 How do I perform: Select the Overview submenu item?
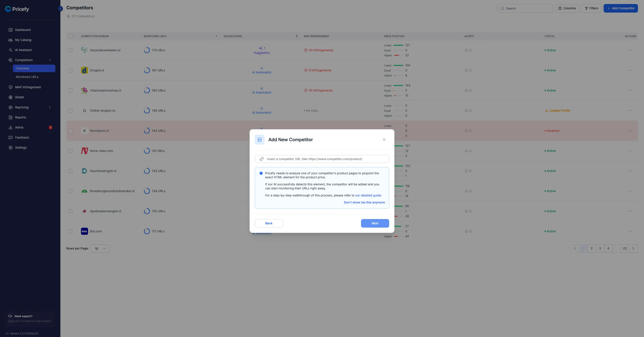pyautogui.click(x=34, y=68)
